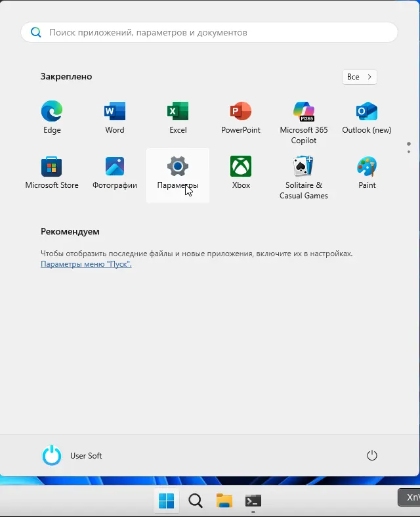Image resolution: width=420 pixels, height=517 pixels.
Task: Switch to the Terminal taskbar app
Action: tap(253, 501)
